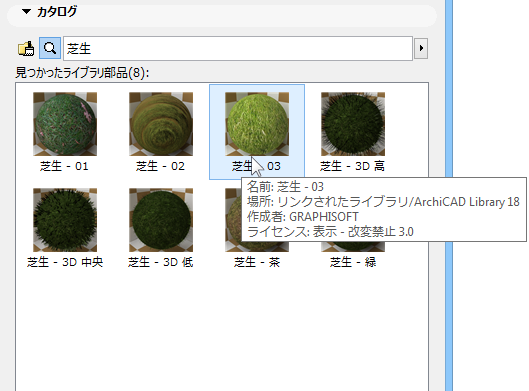Click the 見つかったライブラリ部品(8) label

click(82, 73)
